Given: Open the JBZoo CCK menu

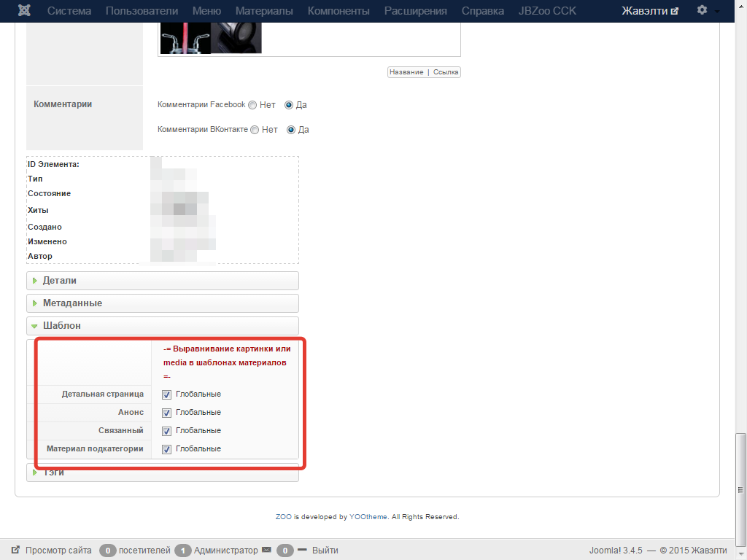Looking at the screenshot, I should tap(547, 11).
